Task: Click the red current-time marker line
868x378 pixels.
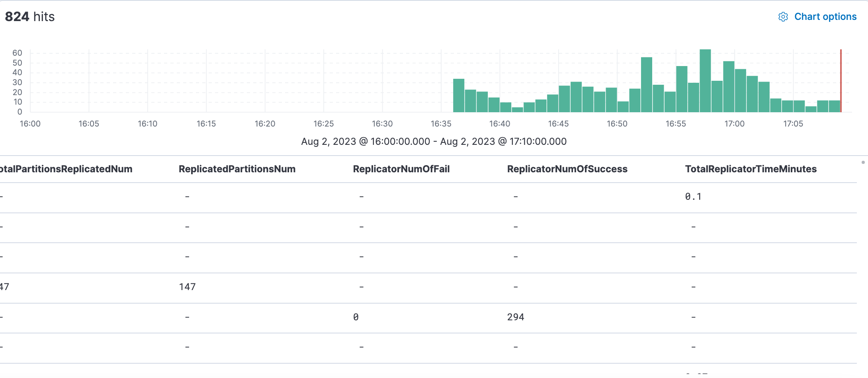Action: tap(841, 81)
